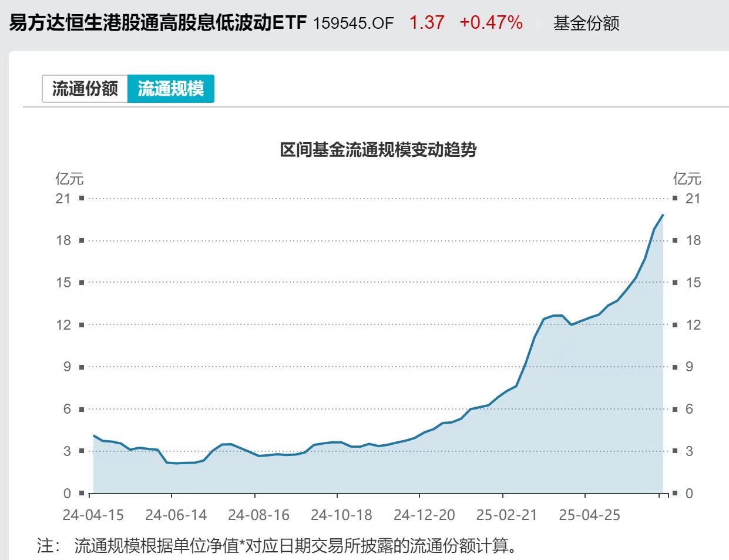Click the 0 label on right axis
Image resolution: width=729 pixels, height=560 pixels.
point(690,494)
